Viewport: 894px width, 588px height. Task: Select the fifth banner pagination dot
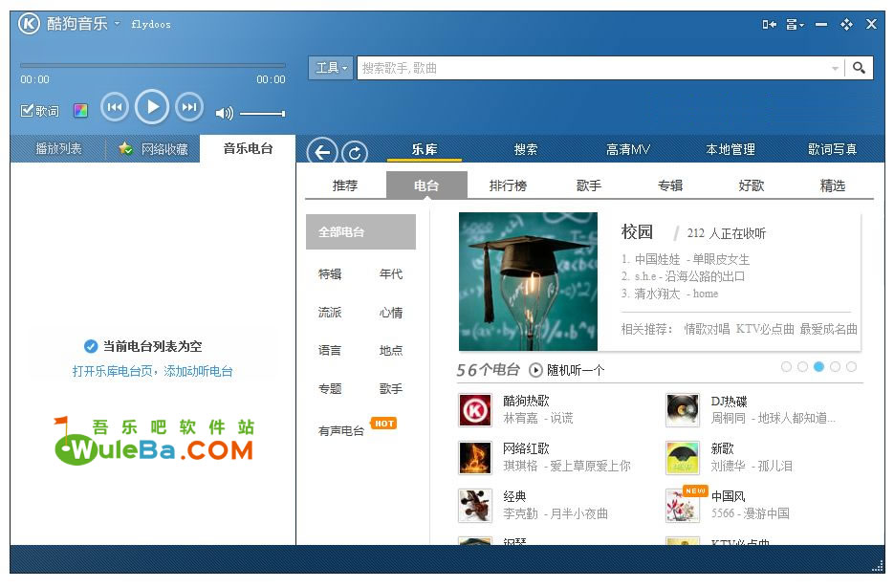click(x=851, y=367)
